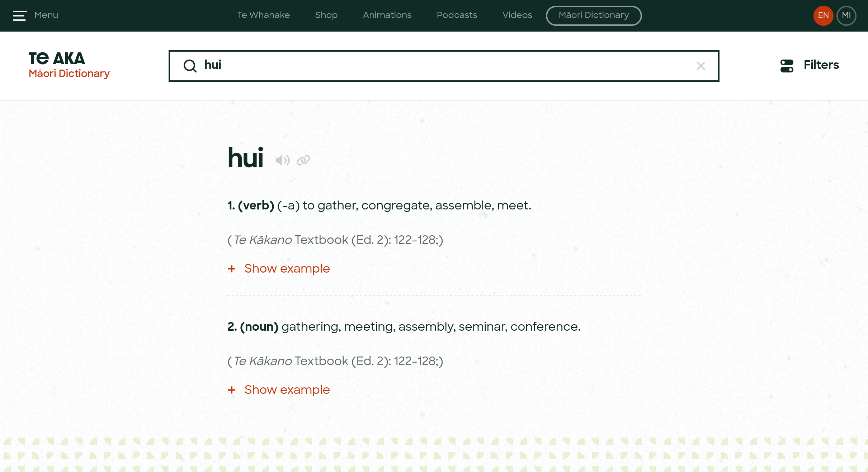This screenshot has width=868, height=472.
Task: Click the EN language toggle icon
Action: (823, 15)
